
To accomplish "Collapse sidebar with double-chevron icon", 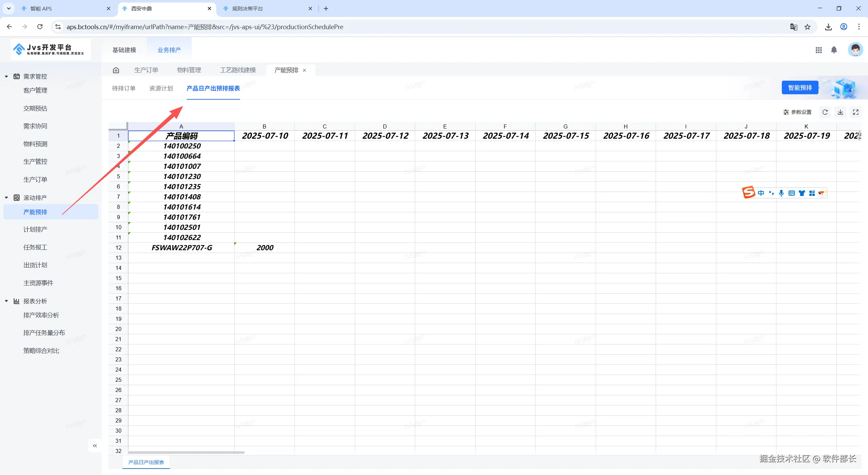I will click(95, 446).
